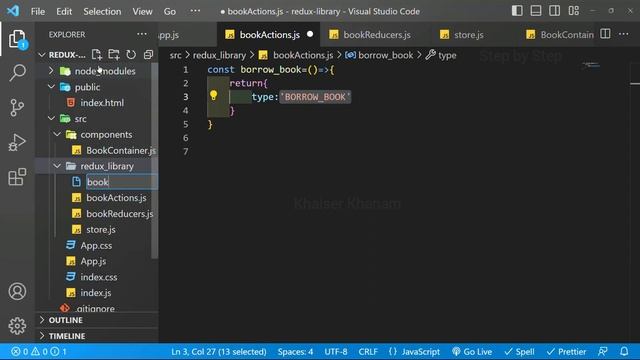Switch to the BookContainer tab
This screenshot has height=360, width=640.
click(560, 35)
